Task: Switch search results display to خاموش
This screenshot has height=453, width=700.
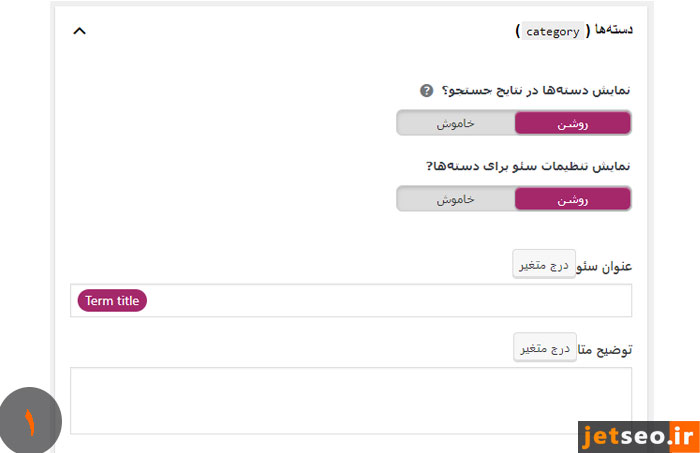Action: [x=455, y=123]
